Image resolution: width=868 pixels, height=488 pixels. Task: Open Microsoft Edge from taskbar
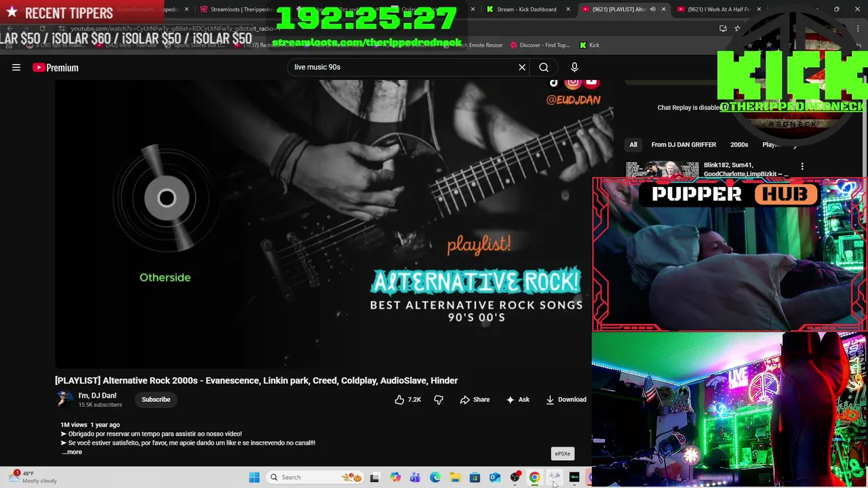[x=435, y=477]
